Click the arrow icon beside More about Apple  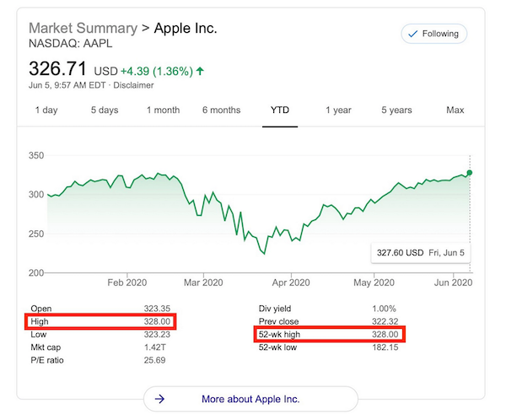[160, 399]
